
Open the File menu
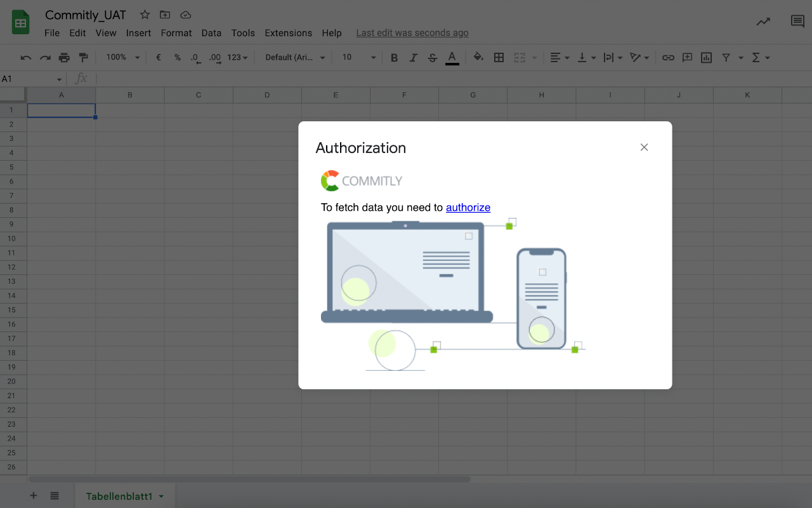click(52, 33)
